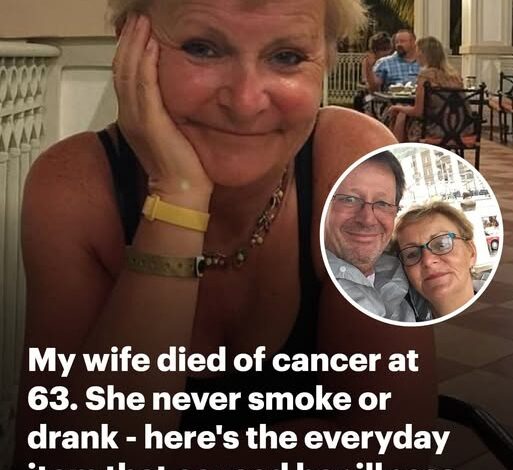Screen dimensions: 513x470
Task: Open the circular inset photo of the couple
Action: point(412,235)
